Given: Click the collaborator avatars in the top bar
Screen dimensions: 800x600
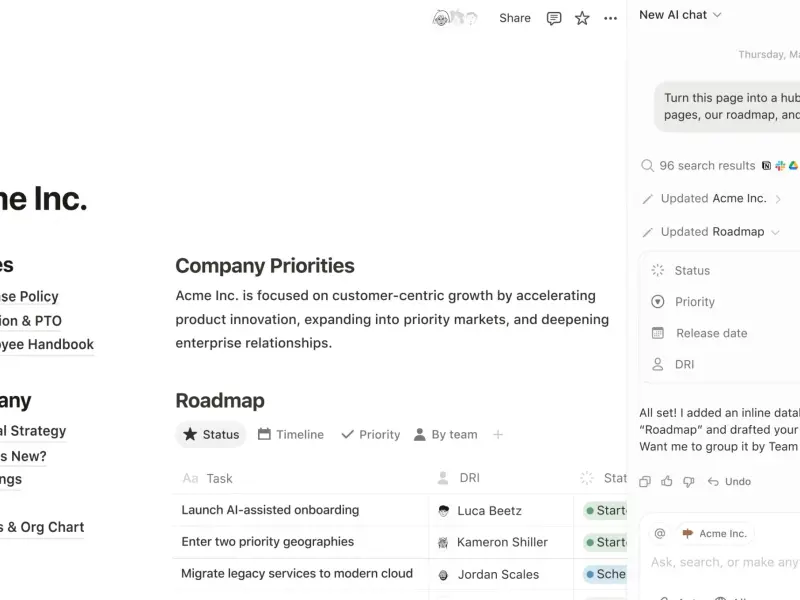Looking at the screenshot, I should 455,18.
